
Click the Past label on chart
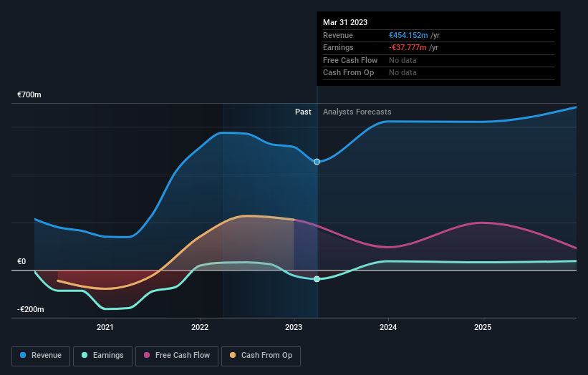303,112
